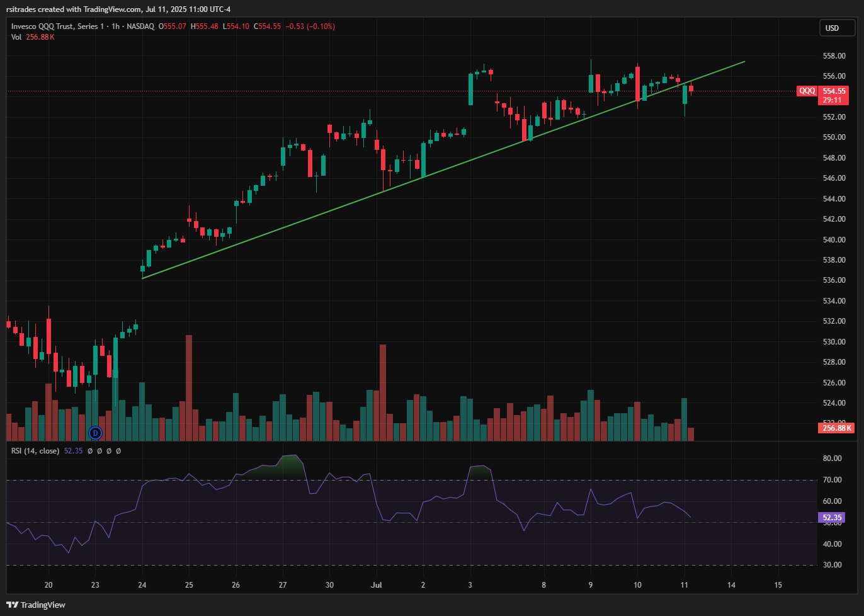Viewport: 864px width, 616px height.
Task: Click the '526.00' price axis label
Action: pyautogui.click(x=834, y=383)
